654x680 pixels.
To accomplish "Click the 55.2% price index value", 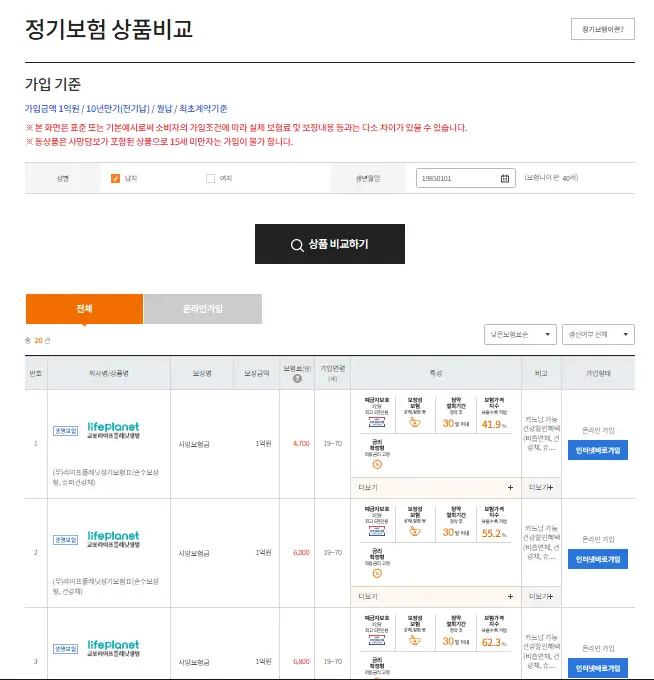I will [x=494, y=533].
